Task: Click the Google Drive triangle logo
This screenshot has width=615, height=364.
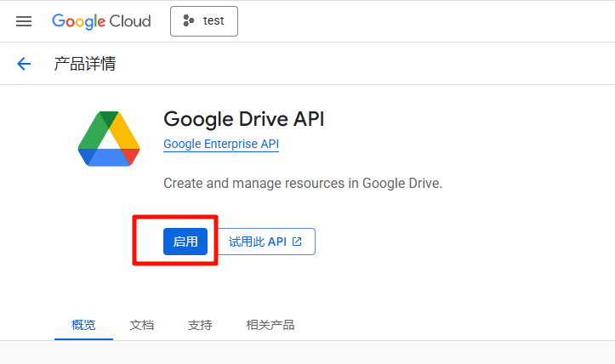Action: [x=109, y=139]
